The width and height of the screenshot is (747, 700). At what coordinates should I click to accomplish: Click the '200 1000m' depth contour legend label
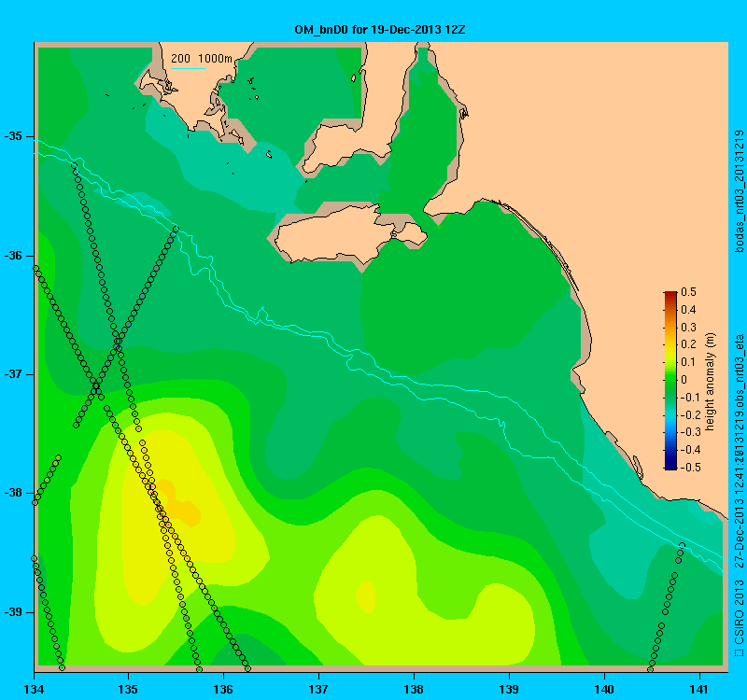click(x=202, y=59)
